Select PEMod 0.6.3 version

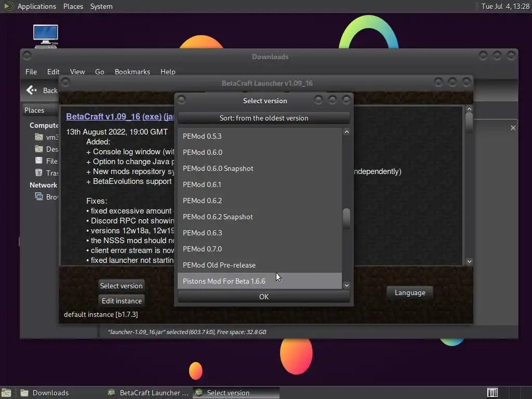(260, 233)
